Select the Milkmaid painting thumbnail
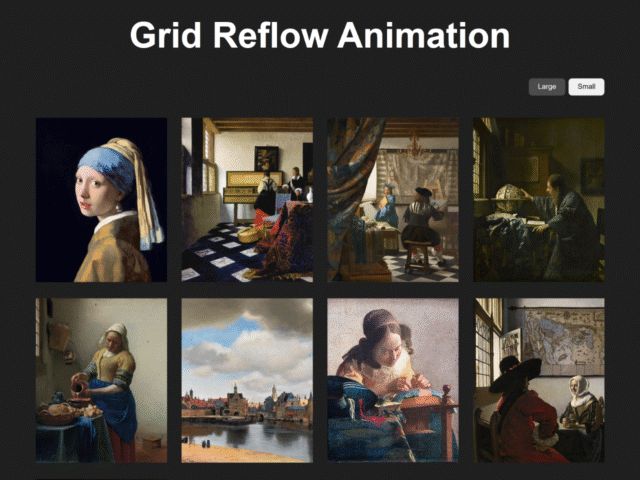The image size is (640, 480). [x=101, y=380]
